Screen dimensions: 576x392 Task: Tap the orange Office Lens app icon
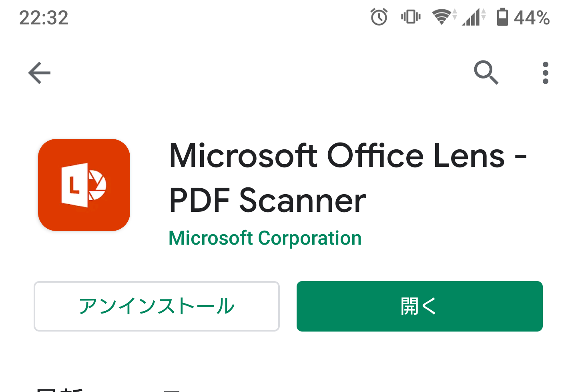pyautogui.click(x=84, y=185)
